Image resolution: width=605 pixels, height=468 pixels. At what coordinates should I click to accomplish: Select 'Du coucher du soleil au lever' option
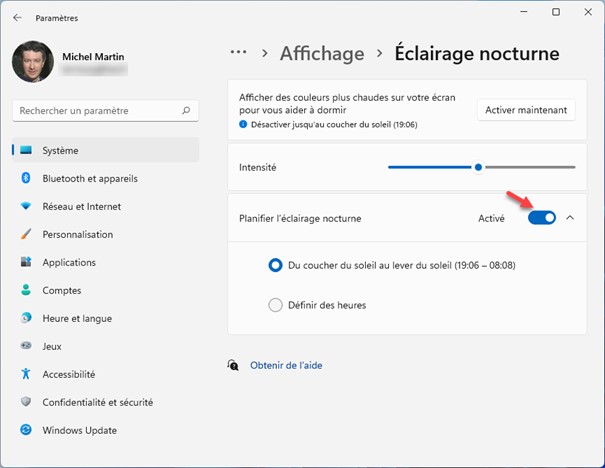(x=276, y=265)
